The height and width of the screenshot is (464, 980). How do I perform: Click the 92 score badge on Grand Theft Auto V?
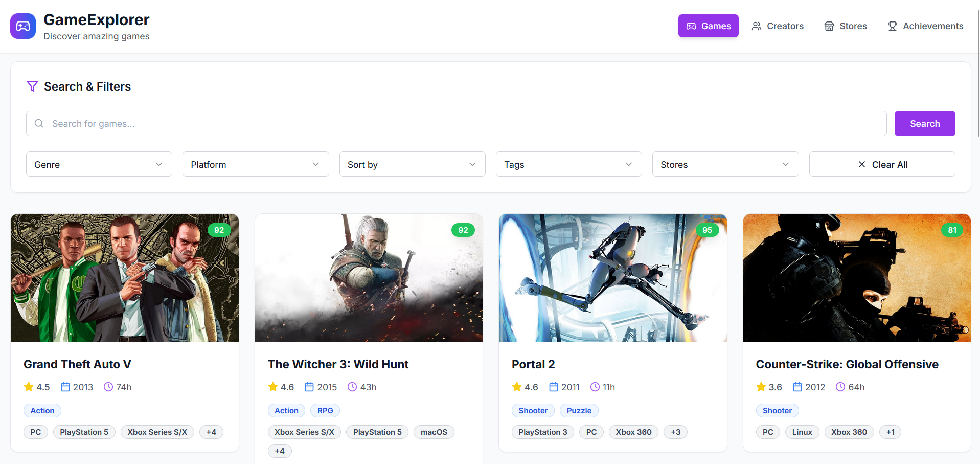coord(219,230)
